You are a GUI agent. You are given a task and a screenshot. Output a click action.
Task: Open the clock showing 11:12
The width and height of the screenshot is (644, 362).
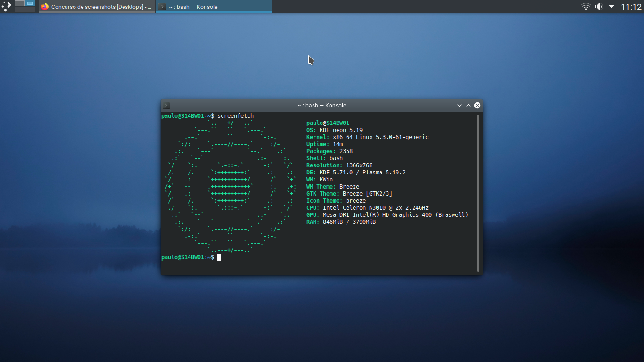click(631, 7)
